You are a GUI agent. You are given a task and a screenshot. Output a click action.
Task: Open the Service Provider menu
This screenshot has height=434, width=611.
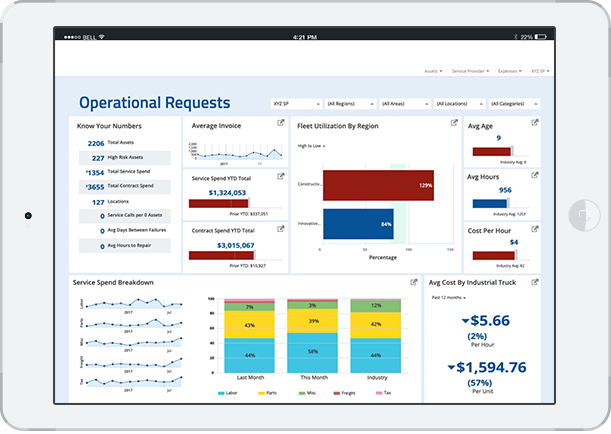470,71
